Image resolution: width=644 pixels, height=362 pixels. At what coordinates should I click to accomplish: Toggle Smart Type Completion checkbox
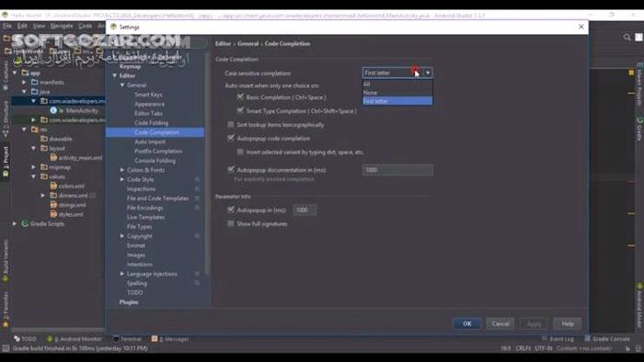click(x=240, y=110)
